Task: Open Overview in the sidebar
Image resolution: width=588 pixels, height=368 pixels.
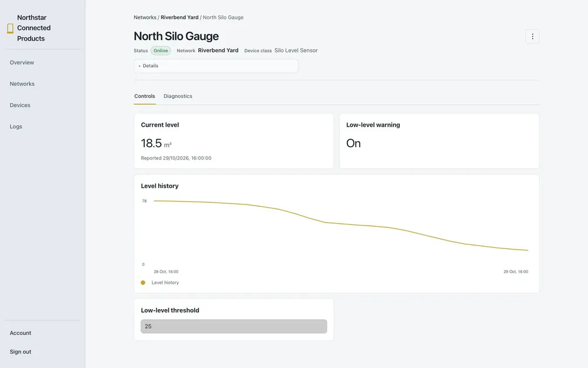Action: [x=22, y=62]
